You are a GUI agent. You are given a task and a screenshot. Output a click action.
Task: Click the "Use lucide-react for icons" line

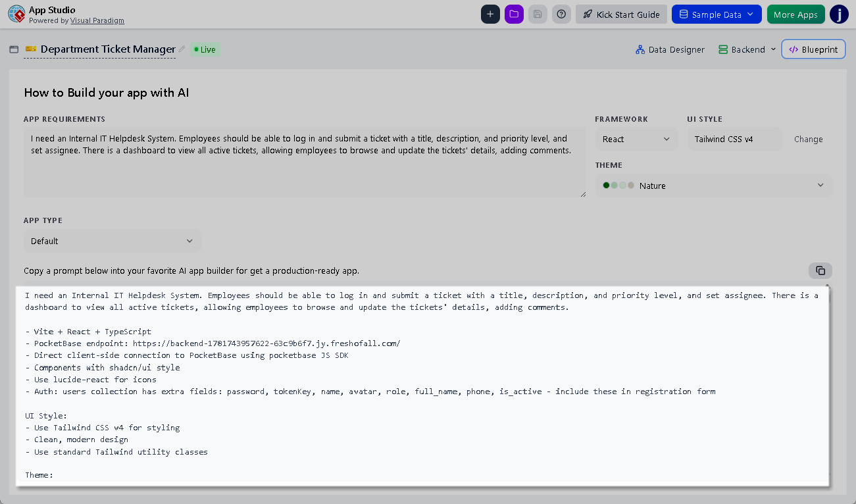[x=91, y=380]
